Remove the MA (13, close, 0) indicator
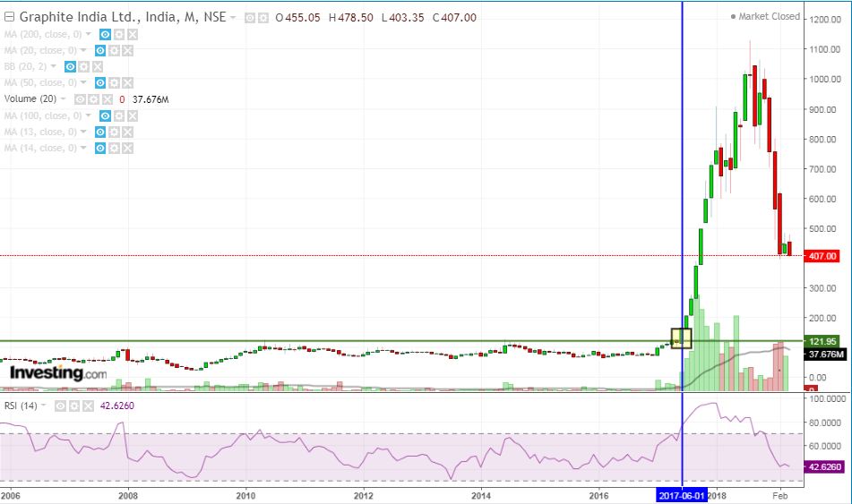Viewport: 852px width, 504px height. [x=128, y=132]
